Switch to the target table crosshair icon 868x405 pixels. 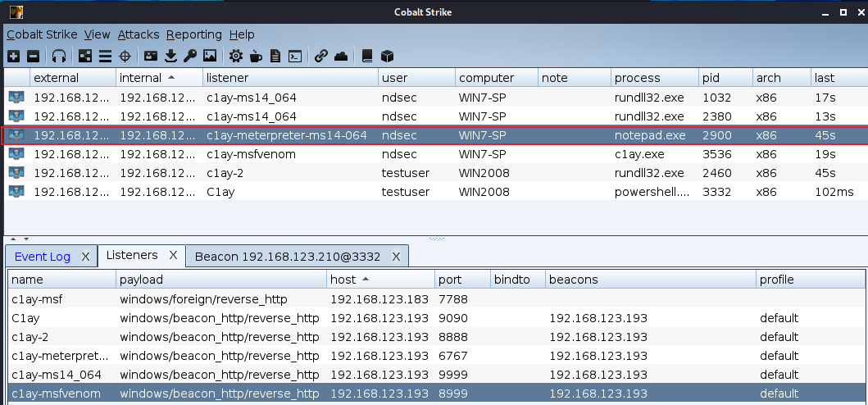point(125,56)
